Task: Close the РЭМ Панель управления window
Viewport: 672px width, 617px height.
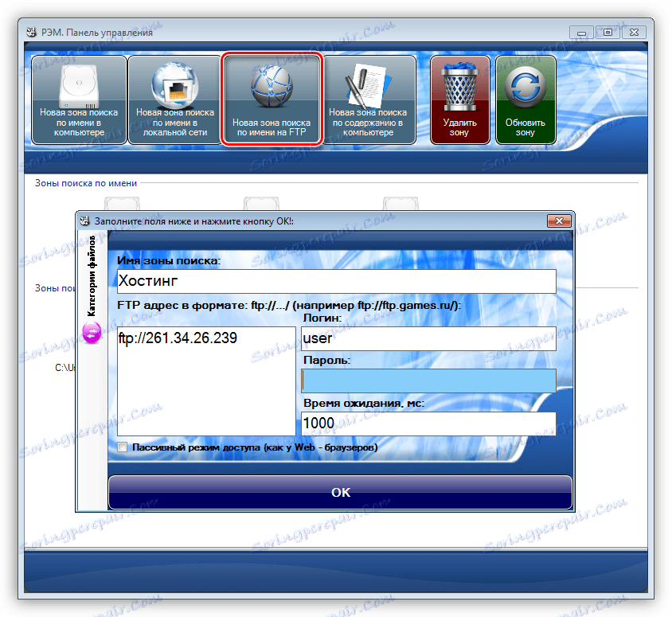Action: pyautogui.click(x=634, y=32)
